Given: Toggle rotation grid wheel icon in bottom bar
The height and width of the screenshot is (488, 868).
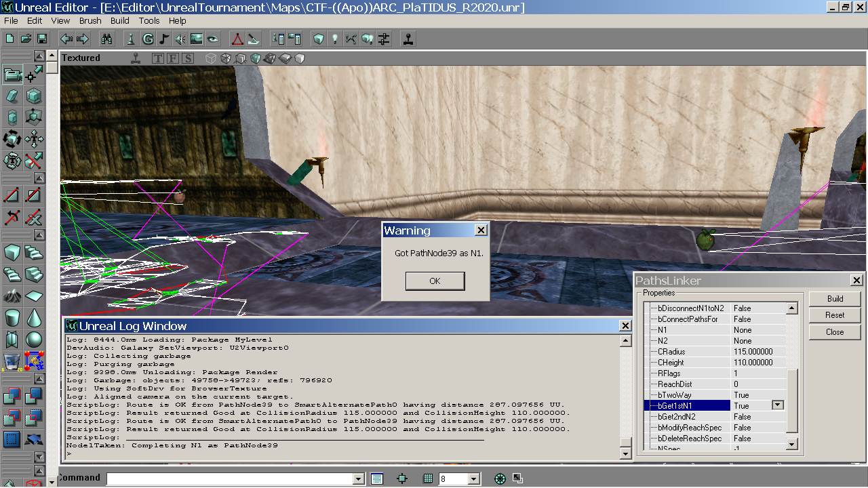Looking at the screenshot, I should (x=500, y=479).
